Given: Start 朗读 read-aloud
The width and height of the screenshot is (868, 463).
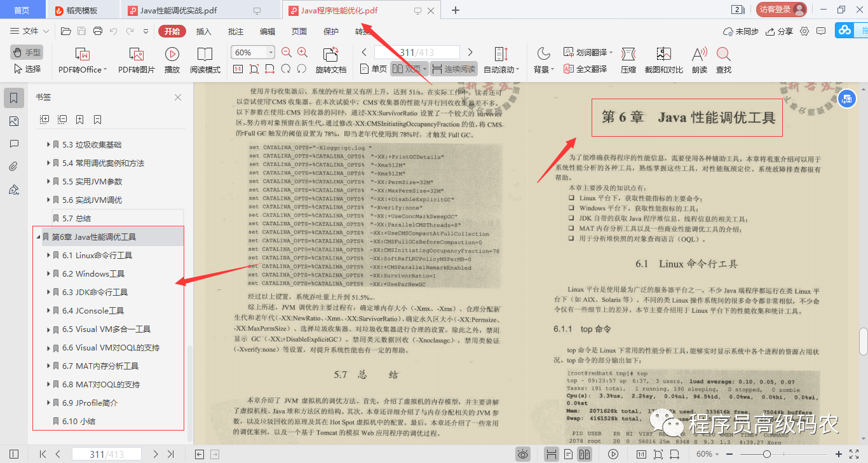Looking at the screenshot, I should [700, 60].
